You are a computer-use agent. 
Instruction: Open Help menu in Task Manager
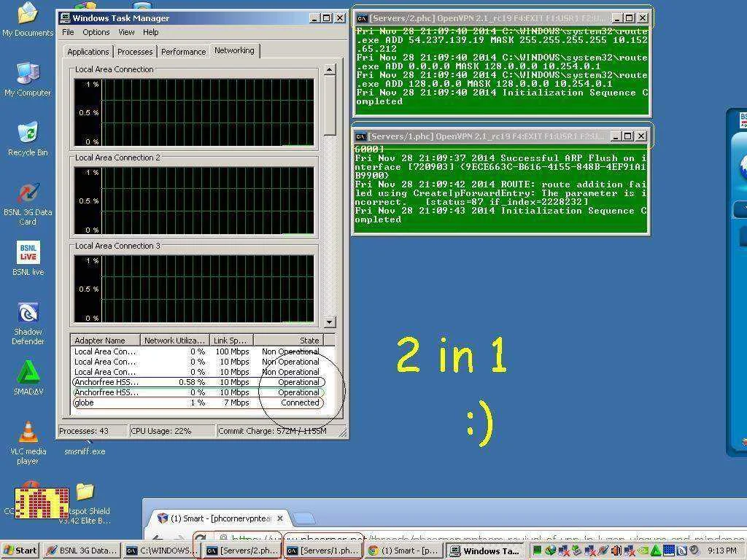click(150, 32)
